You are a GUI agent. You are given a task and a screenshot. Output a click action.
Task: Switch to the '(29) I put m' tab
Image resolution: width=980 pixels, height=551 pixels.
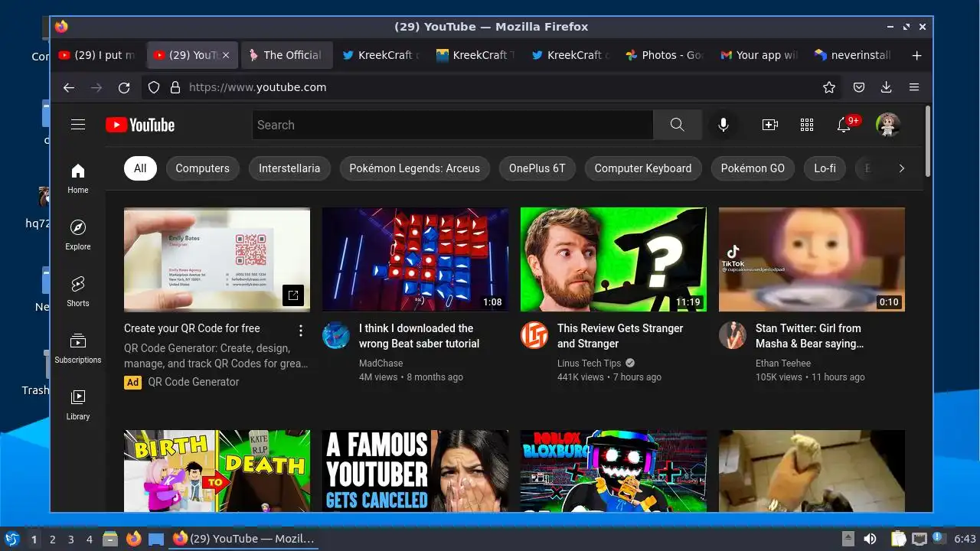pyautogui.click(x=97, y=55)
